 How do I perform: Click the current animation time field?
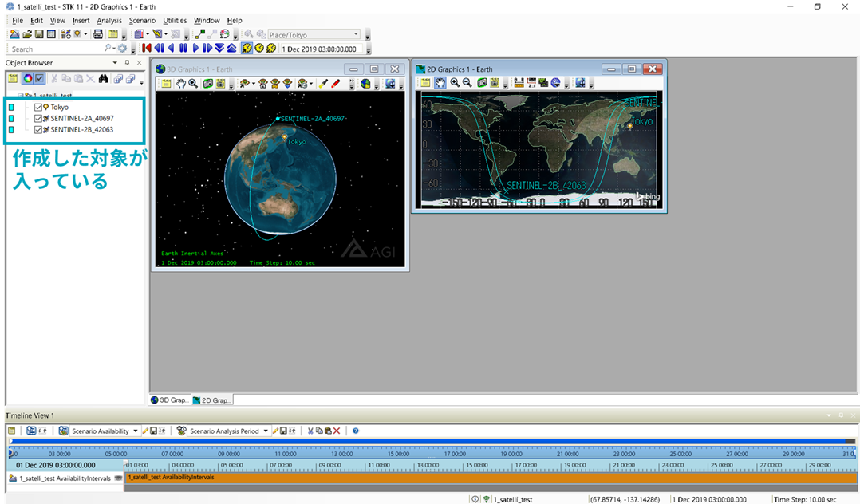[321, 49]
